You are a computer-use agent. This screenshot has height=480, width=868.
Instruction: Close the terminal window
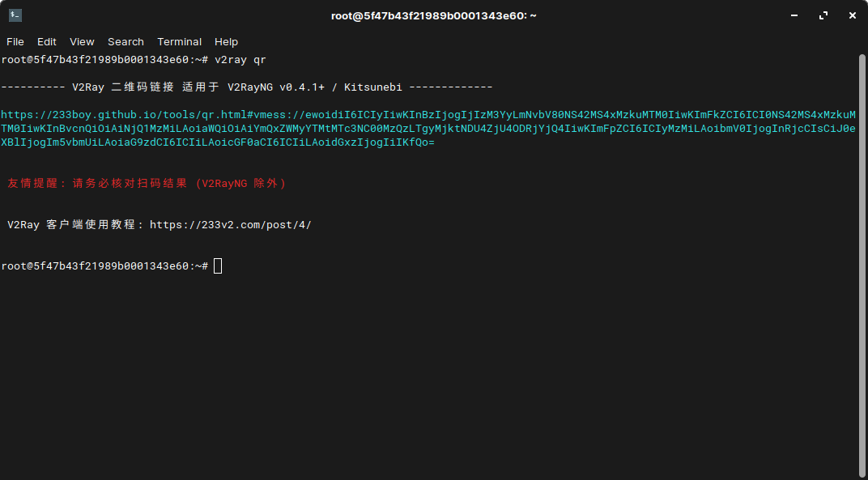(x=853, y=15)
